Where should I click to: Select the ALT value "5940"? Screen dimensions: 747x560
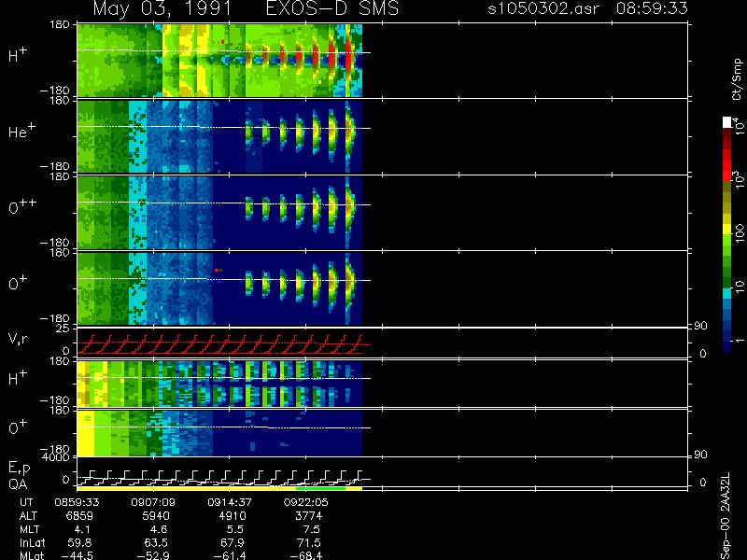pyautogui.click(x=156, y=516)
